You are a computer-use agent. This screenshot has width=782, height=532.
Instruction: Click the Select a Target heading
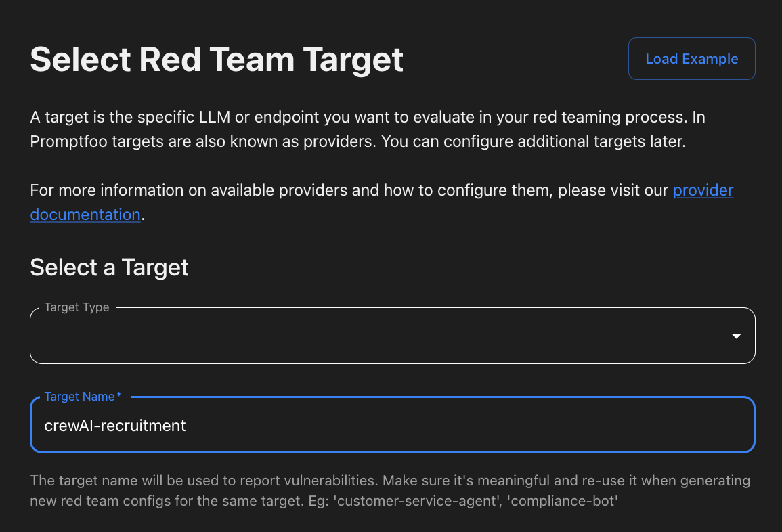[x=109, y=267]
